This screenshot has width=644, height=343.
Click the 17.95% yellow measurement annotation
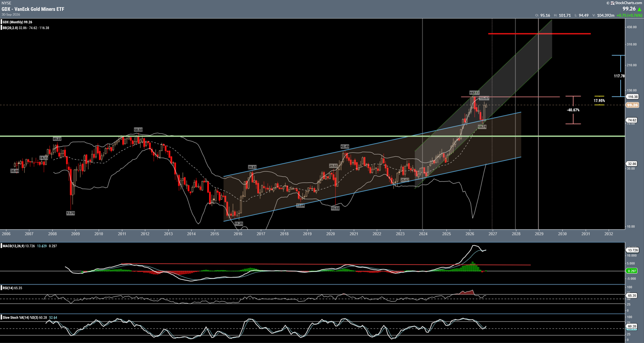[599, 101]
